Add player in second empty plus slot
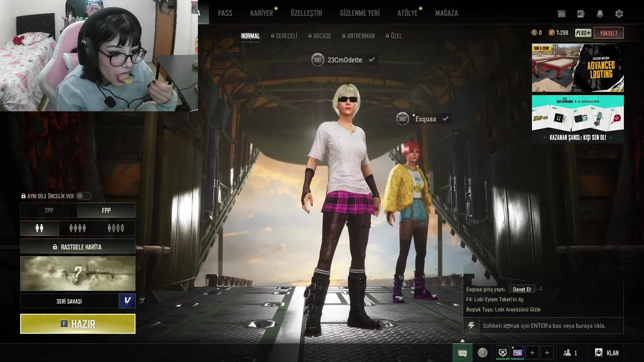The height and width of the screenshot is (362, 644). coord(547,353)
